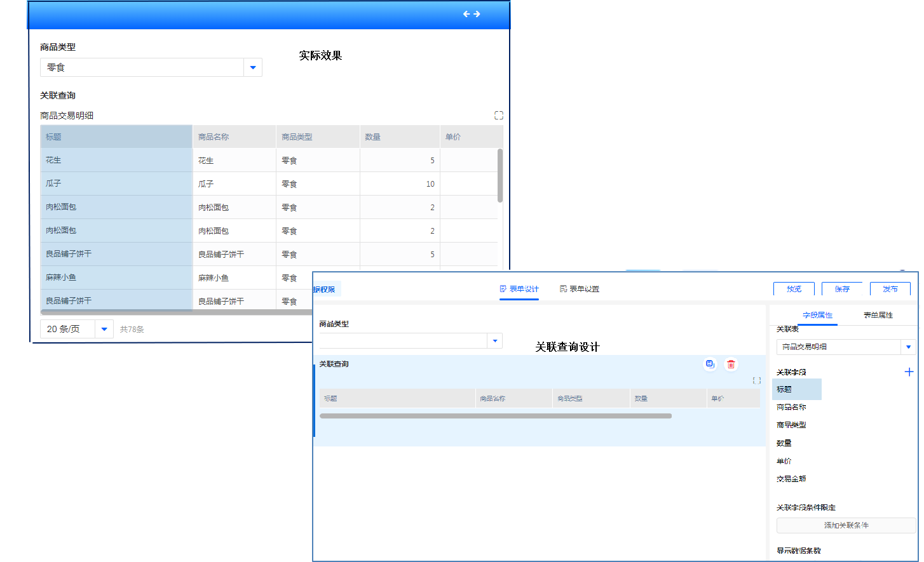Screen dimensions: 924x562
Task: Select the 字段属性 tab
Action: [817, 315]
